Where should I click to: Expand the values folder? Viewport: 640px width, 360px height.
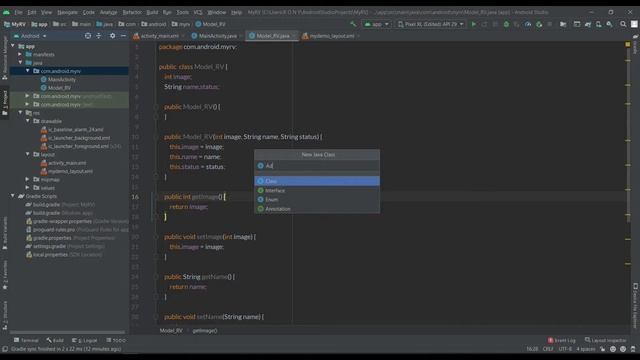tap(27, 188)
